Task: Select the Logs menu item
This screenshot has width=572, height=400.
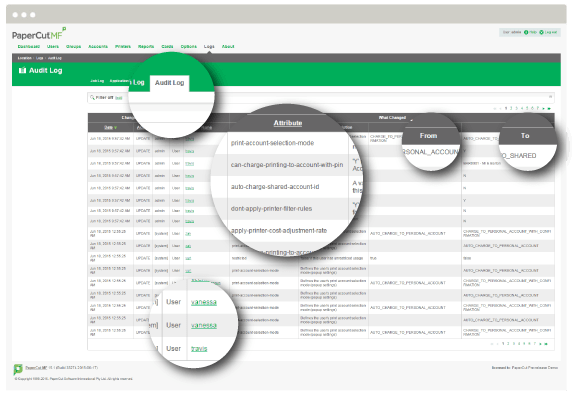Action: click(209, 47)
